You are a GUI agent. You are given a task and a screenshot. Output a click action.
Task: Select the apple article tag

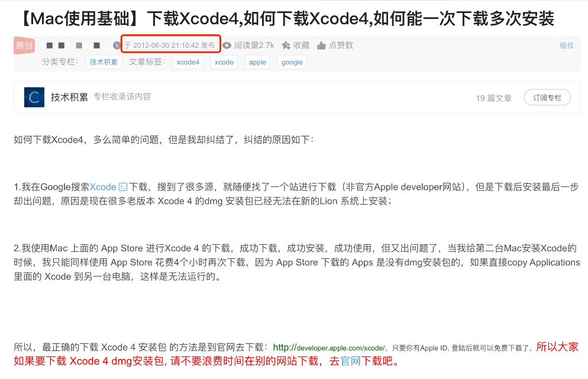(257, 62)
